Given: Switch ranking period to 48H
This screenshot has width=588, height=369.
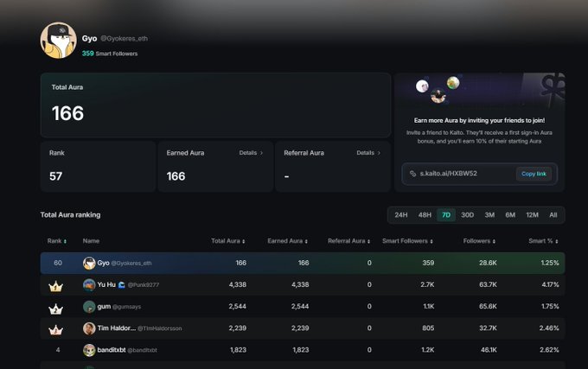Looking at the screenshot, I should click(425, 215).
